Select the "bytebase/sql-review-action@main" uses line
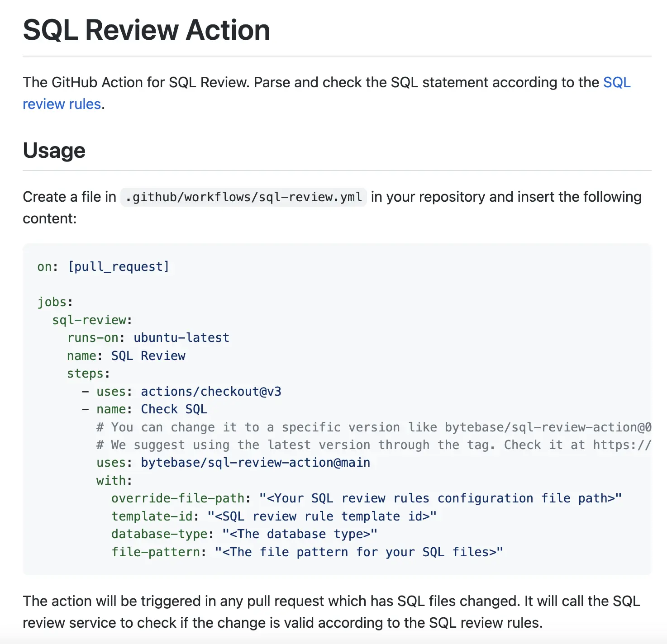The width and height of the screenshot is (667, 644). 255,462
